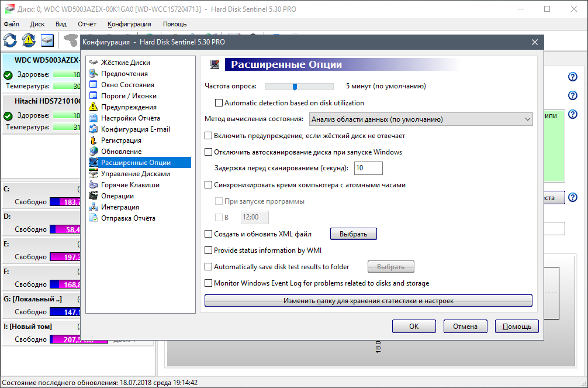Viewport: 588px width, 388px height.
Task: Maximize the Hard Disk Sentinel main window
Action: [x=547, y=9]
